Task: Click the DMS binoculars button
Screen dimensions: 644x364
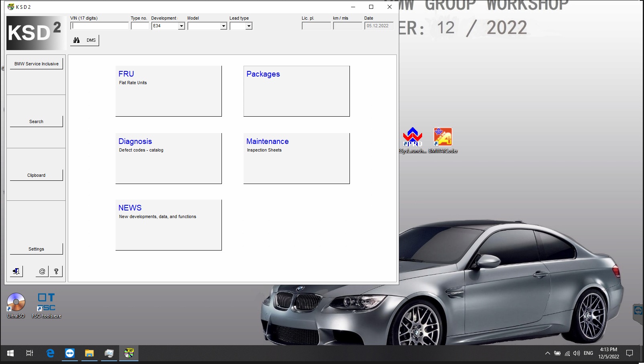Action: (85, 40)
